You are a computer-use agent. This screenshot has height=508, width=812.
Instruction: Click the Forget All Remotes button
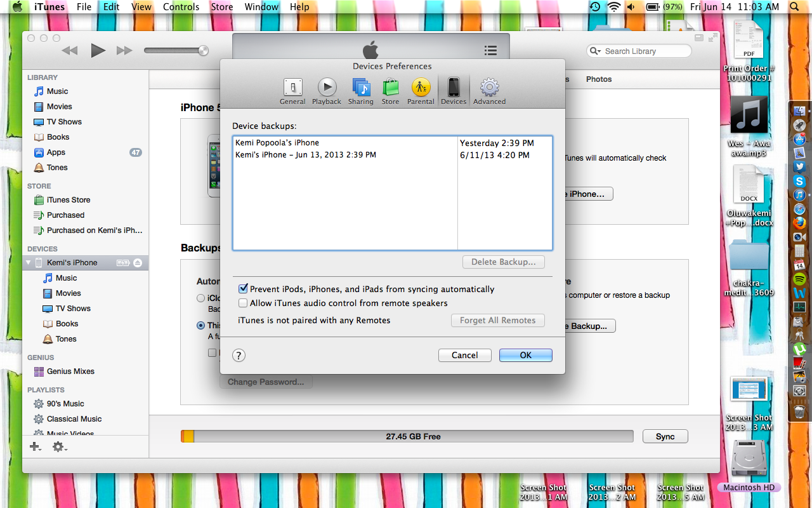coord(498,321)
